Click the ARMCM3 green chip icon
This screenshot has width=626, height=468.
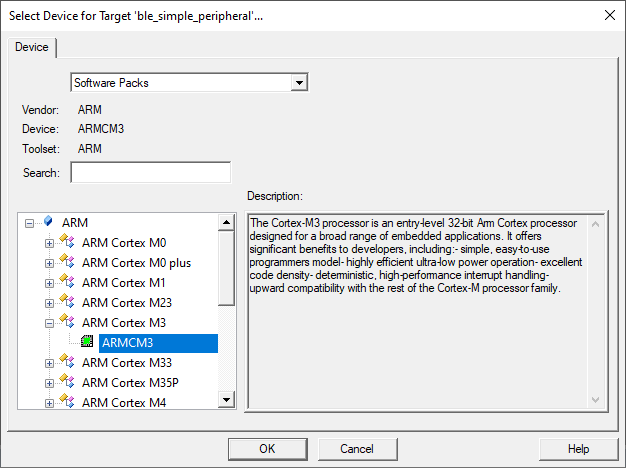(87, 341)
